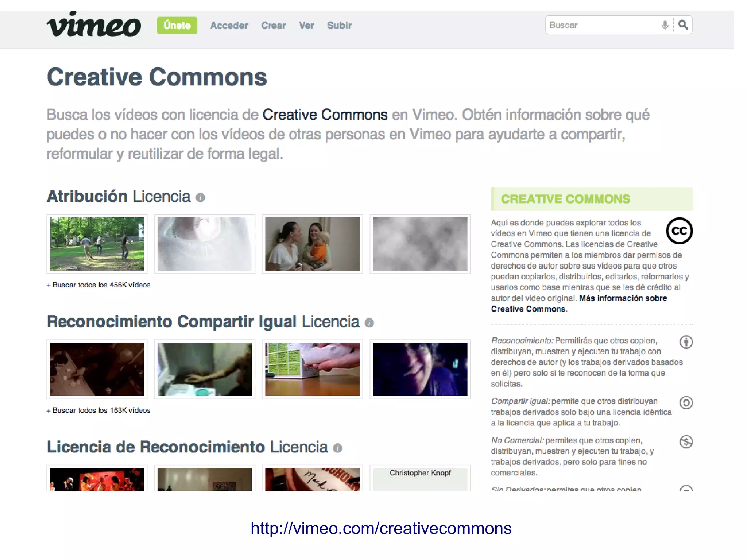The height and width of the screenshot is (560, 747).
Task: Open the Christopher Knopf video thumbnail
Action: (419, 478)
